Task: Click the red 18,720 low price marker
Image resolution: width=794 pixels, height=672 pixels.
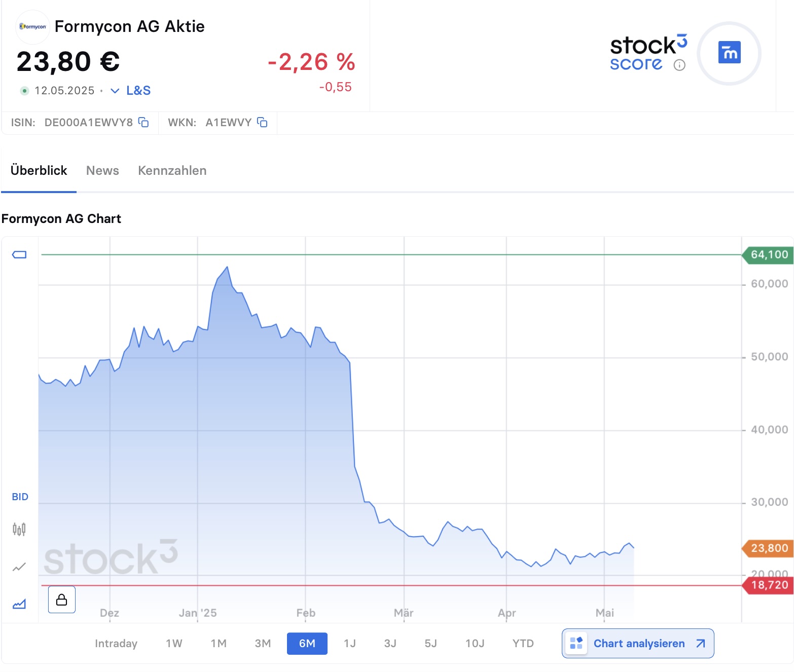Action: [768, 585]
